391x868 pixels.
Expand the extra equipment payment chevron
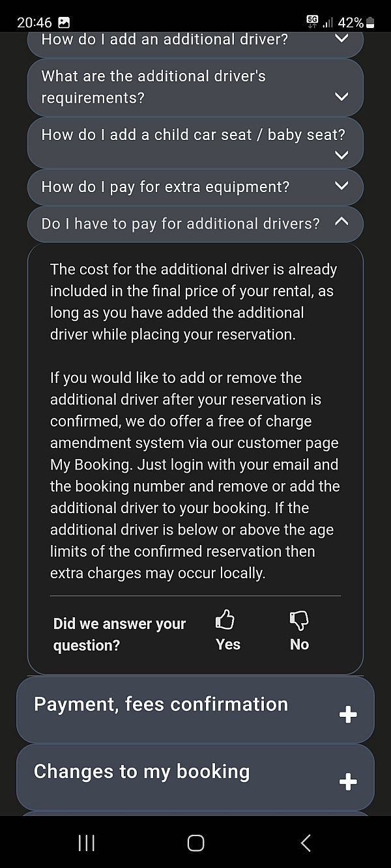point(341,187)
